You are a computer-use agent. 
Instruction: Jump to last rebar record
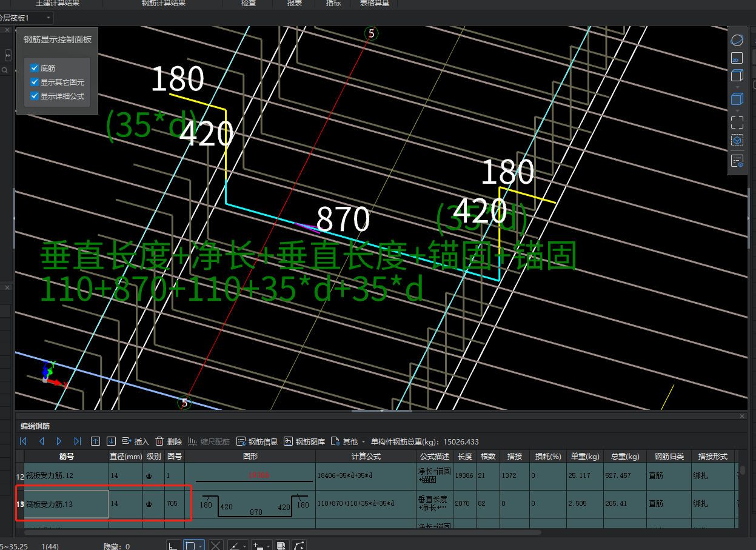77,441
